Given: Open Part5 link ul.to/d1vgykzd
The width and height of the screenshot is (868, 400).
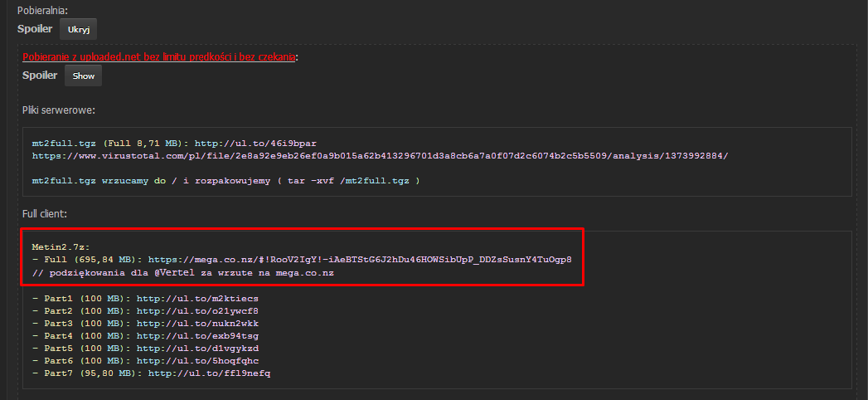Looking at the screenshot, I should point(197,349).
